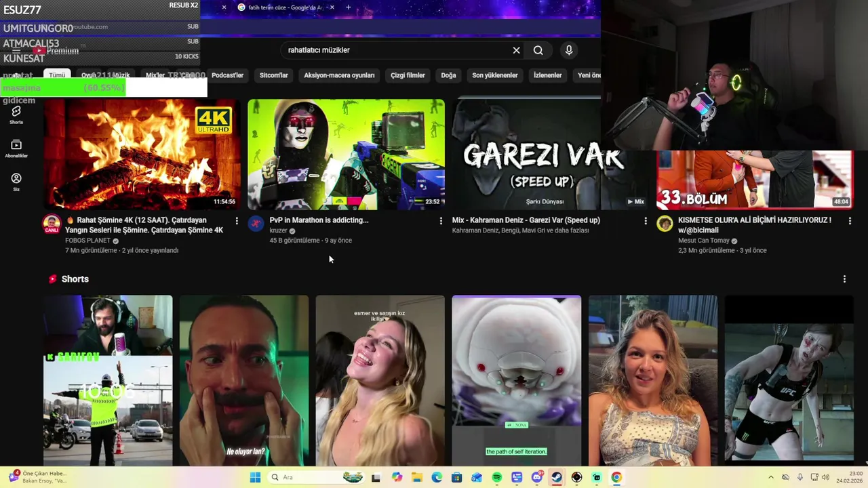
Task: Open Mix - Kahraman Deniz Garezi Var title
Action: click(526, 220)
